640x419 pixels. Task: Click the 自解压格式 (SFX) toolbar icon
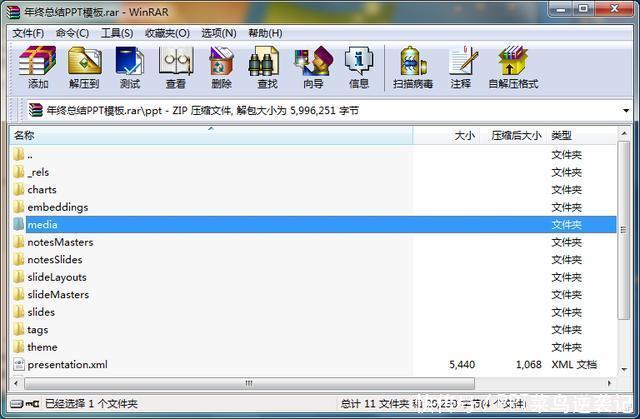[513, 61]
